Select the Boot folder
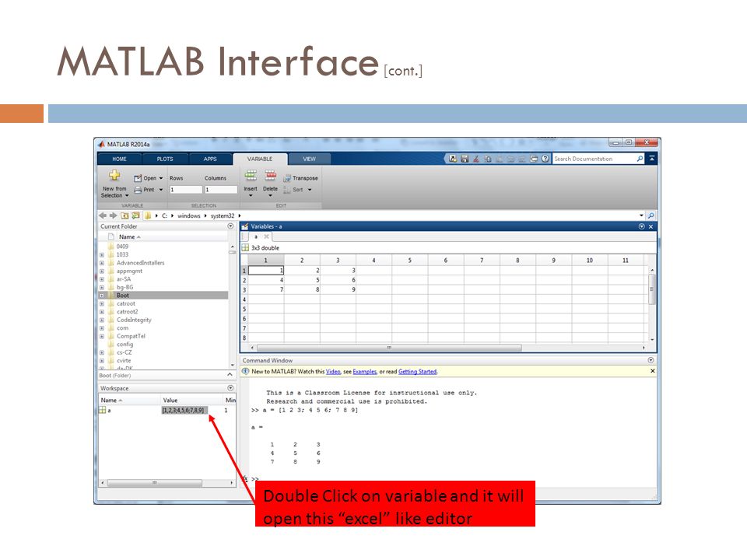The image size is (747, 560). pos(163,296)
